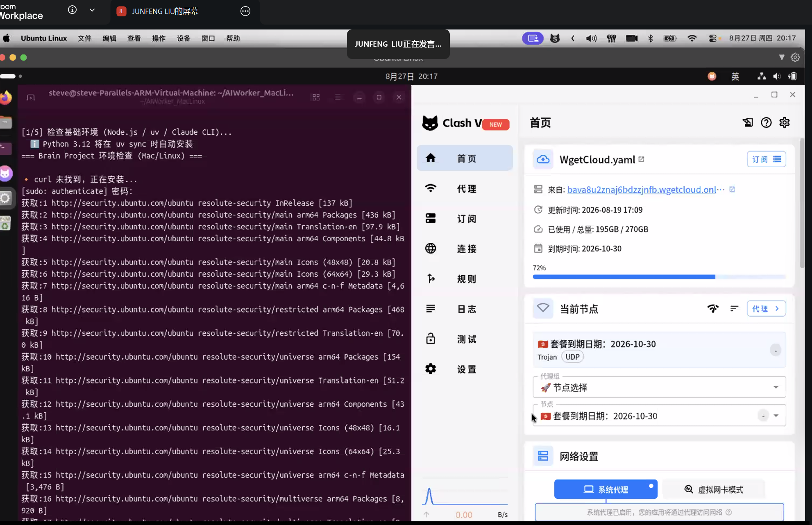
Task: Open 测试 in the Clash sidebar
Action: point(465,339)
